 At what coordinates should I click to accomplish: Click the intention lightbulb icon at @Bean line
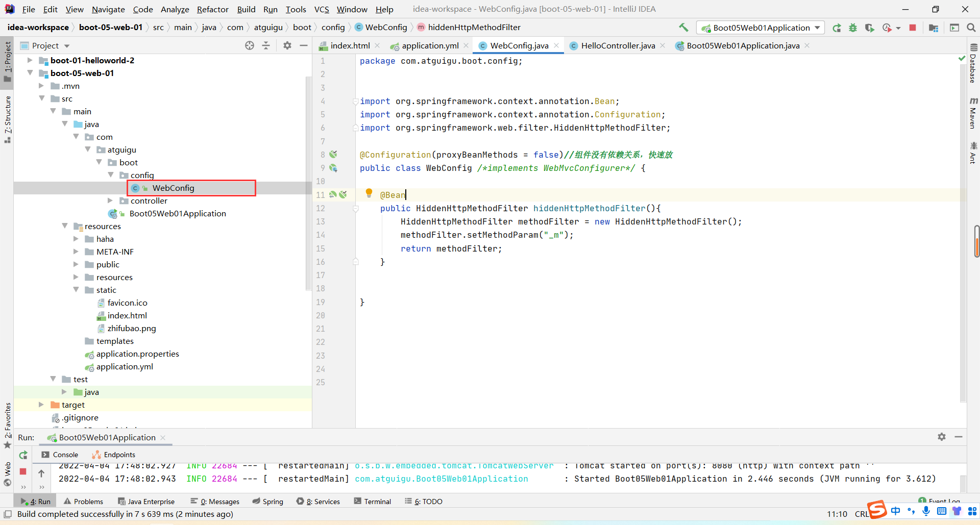[x=369, y=193]
